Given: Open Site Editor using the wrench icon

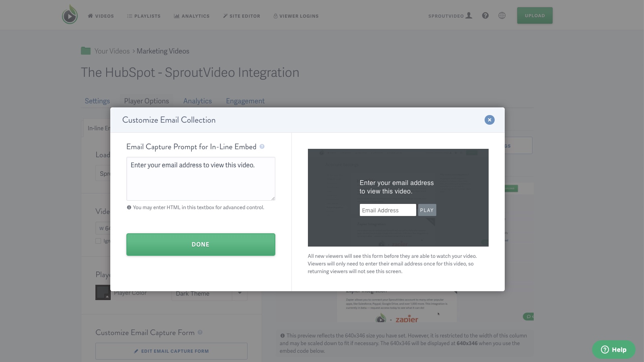Looking at the screenshot, I should click(225, 16).
